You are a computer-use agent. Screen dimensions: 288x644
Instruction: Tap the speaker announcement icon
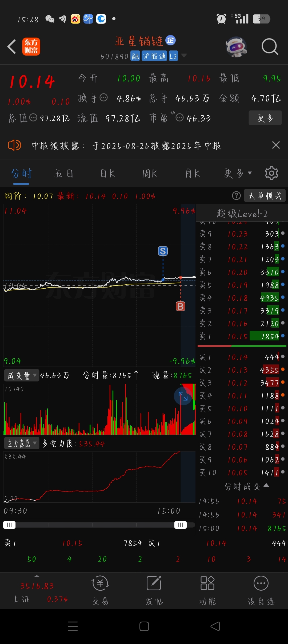tap(14, 146)
